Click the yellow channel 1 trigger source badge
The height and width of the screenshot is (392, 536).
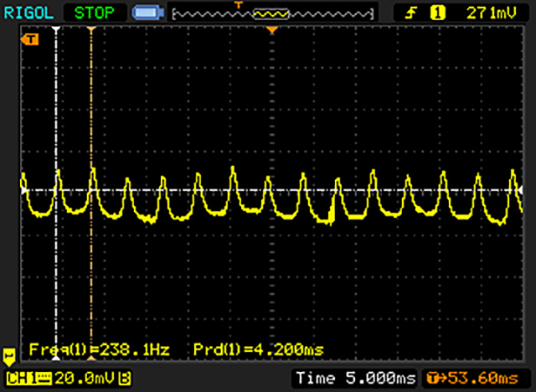[x=437, y=13]
